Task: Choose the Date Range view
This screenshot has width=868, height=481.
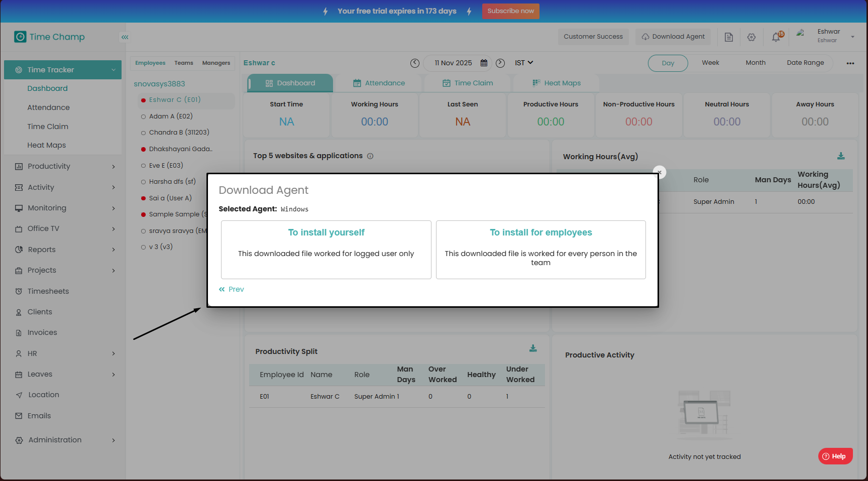Action: [805, 63]
